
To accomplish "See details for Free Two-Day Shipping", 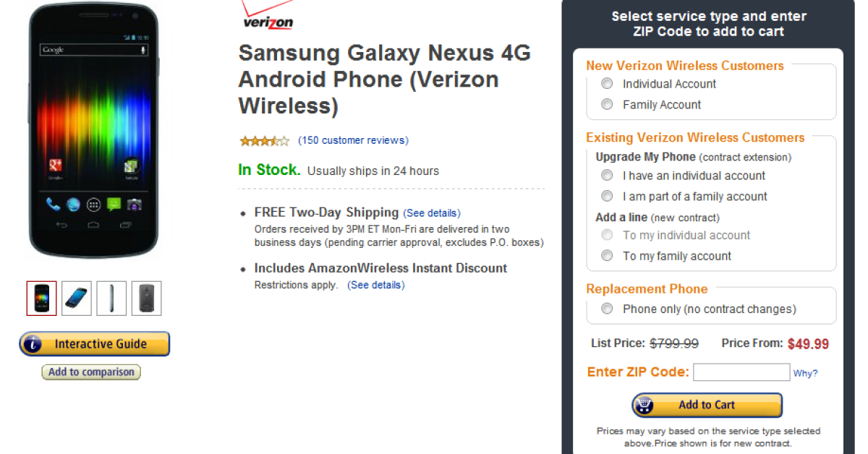I will [x=432, y=213].
